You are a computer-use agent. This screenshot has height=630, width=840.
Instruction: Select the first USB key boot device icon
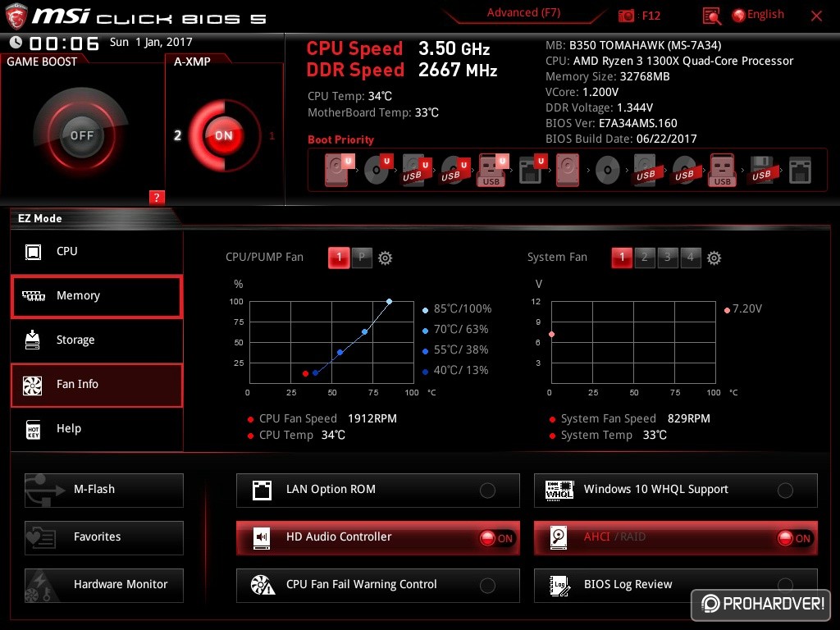tap(491, 170)
